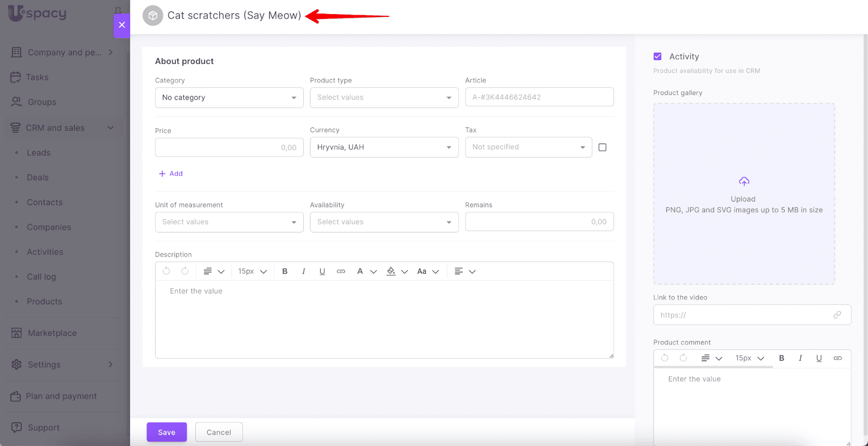This screenshot has height=446, width=868.
Task: Expand the Unit of measurement dropdown
Action: coord(229,222)
